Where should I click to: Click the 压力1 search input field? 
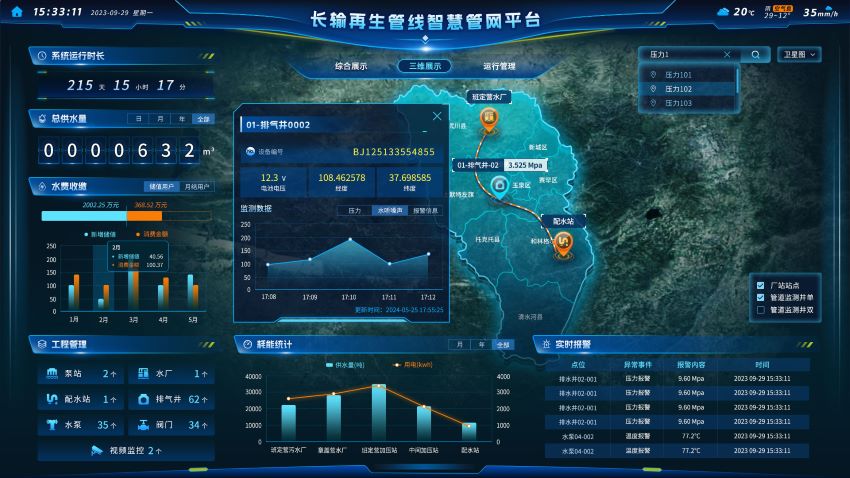685,55
